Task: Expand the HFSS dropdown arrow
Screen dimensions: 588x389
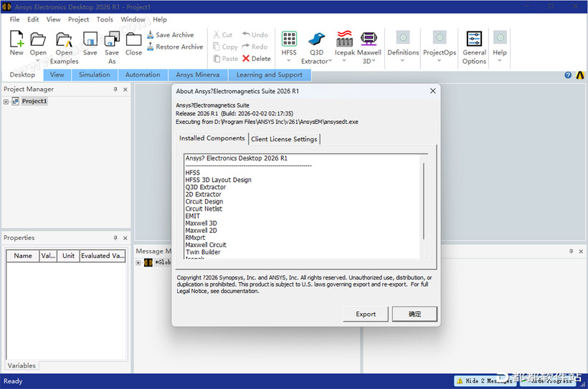Action: pos(289,61)
